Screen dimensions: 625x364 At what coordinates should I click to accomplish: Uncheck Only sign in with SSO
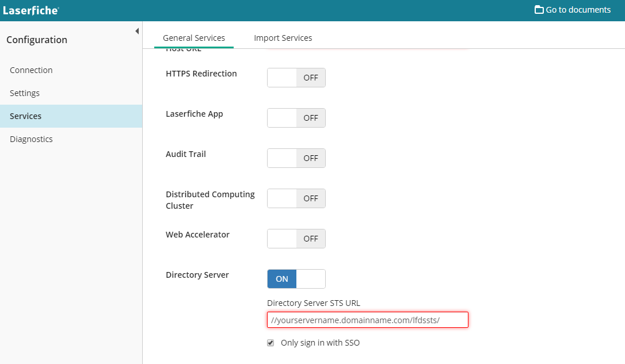[x=270, y=343]
